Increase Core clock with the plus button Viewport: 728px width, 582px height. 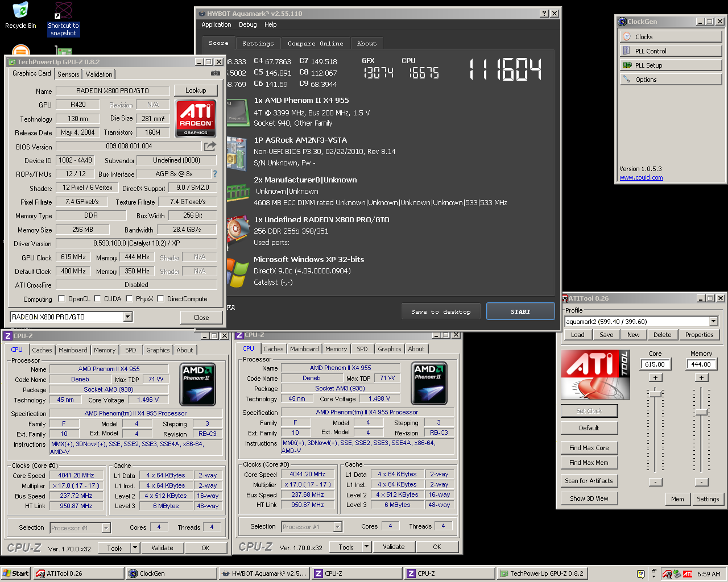tap(655, 377)
